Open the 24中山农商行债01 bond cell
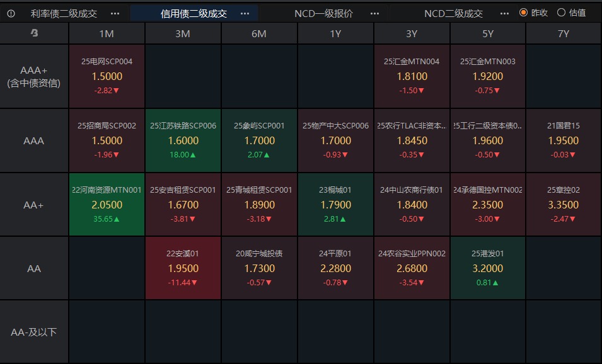 [412, 205]
